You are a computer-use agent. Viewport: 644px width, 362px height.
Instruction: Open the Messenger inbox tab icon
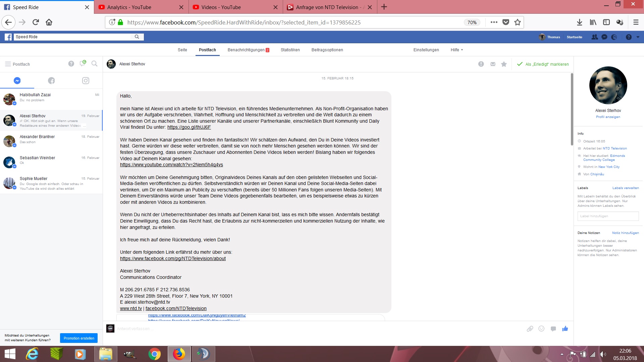(17, 80)
